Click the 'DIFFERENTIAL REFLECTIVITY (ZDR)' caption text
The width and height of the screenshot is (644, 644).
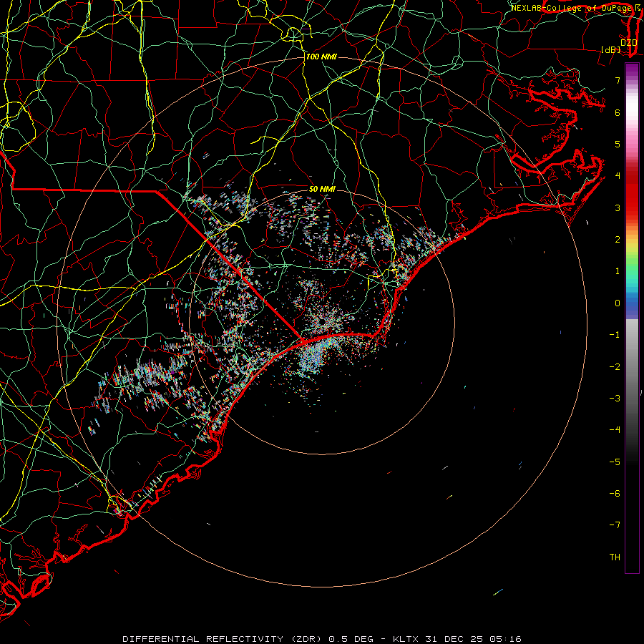point(223,639)
